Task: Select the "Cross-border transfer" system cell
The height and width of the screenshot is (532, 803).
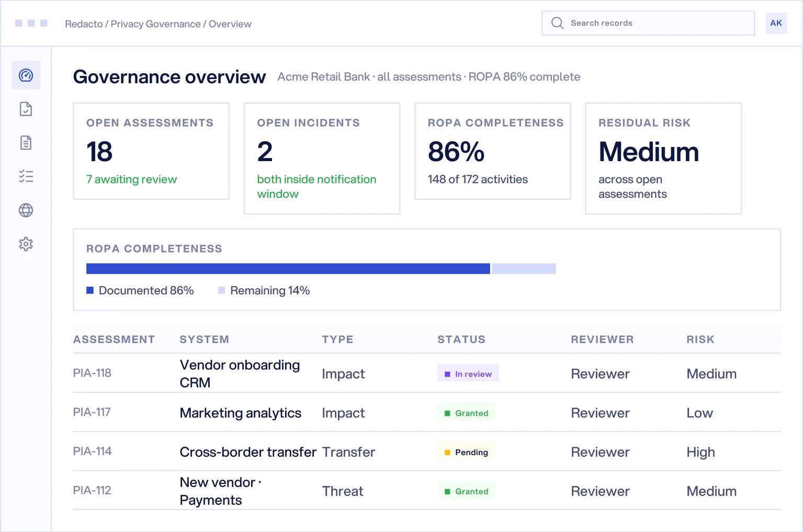Action: click(x=248, y=452)
